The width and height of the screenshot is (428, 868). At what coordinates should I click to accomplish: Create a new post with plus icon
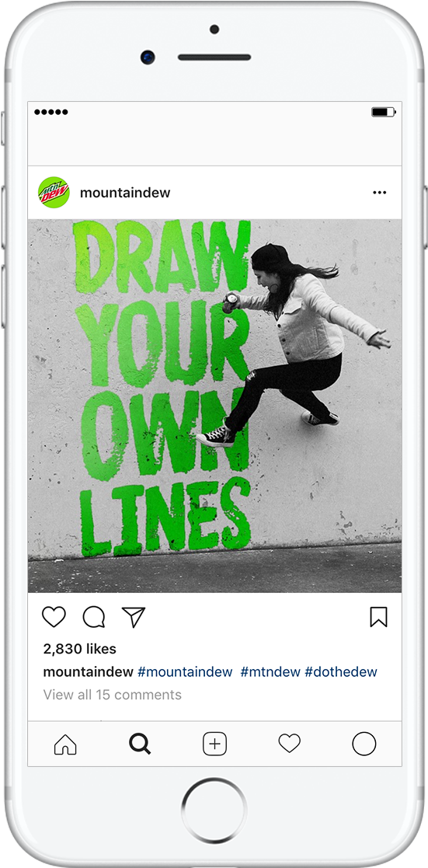coord(215,744)
